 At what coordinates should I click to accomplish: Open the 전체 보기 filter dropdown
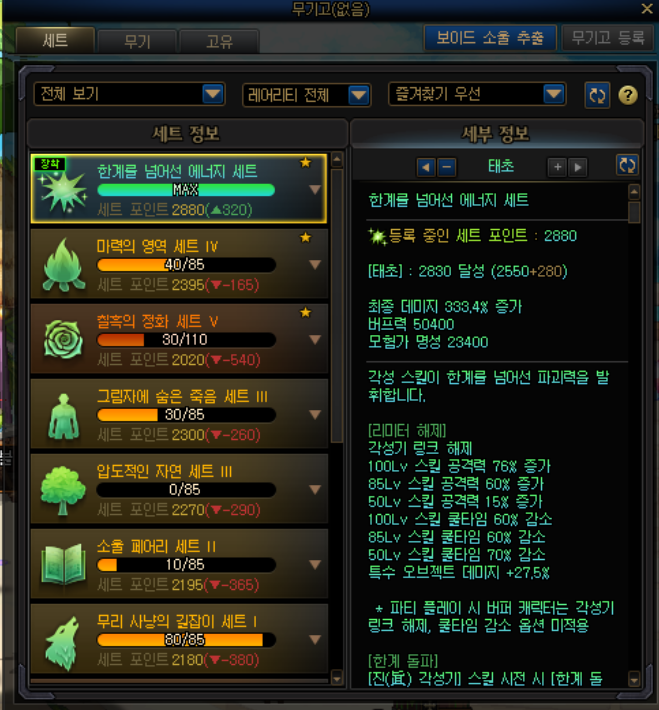coord(129,94)
